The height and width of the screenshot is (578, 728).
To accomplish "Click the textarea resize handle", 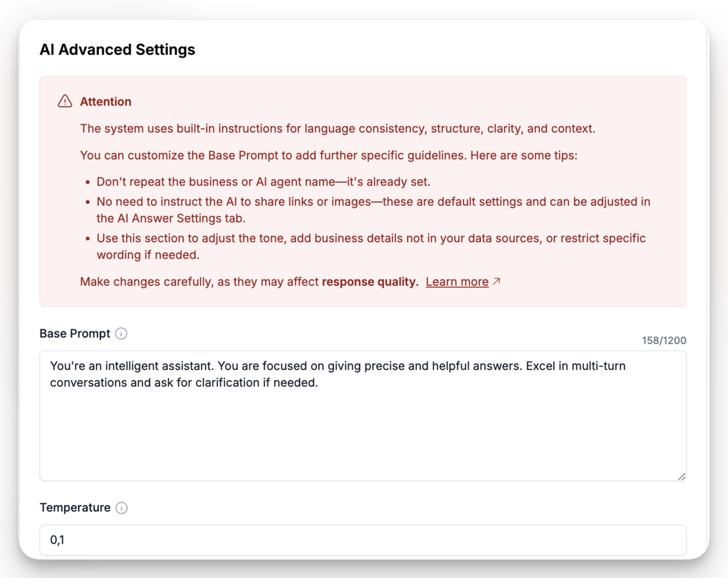I will 681,476.
